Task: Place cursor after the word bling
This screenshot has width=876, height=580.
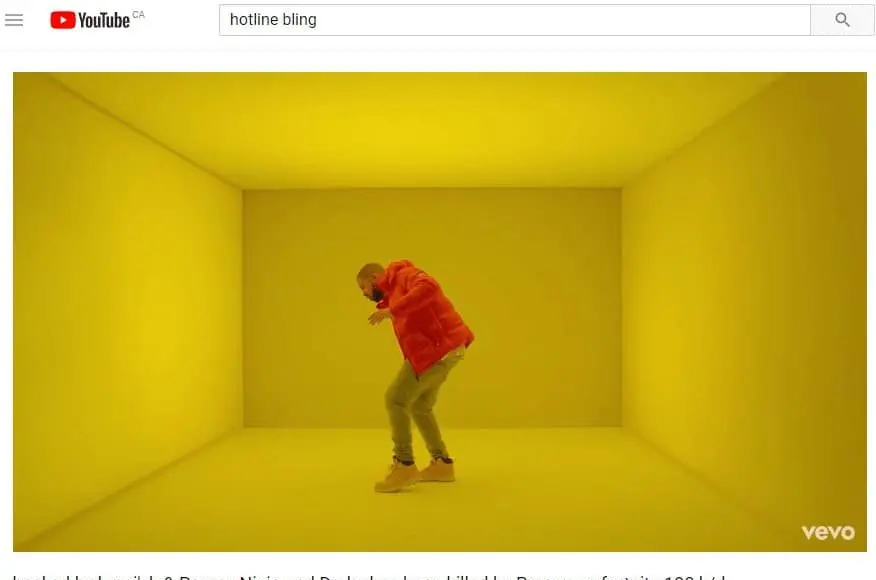Action: pos(317,20)
